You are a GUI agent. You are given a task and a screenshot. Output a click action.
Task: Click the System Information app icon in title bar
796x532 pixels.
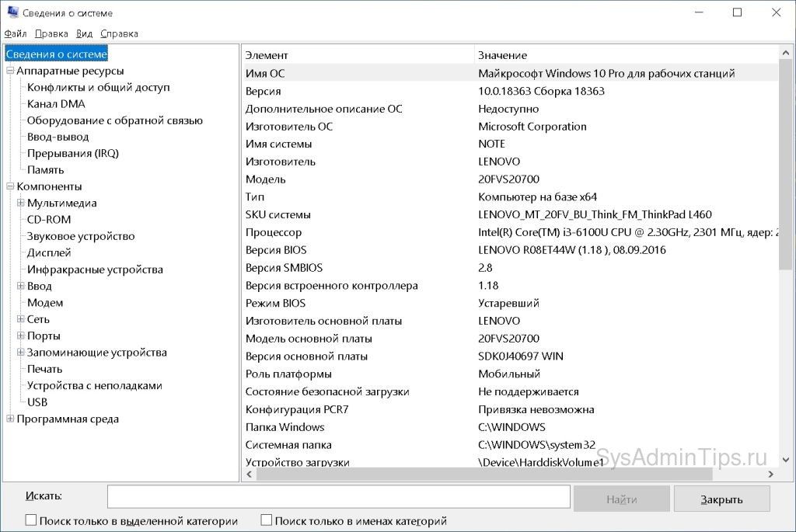12,12
